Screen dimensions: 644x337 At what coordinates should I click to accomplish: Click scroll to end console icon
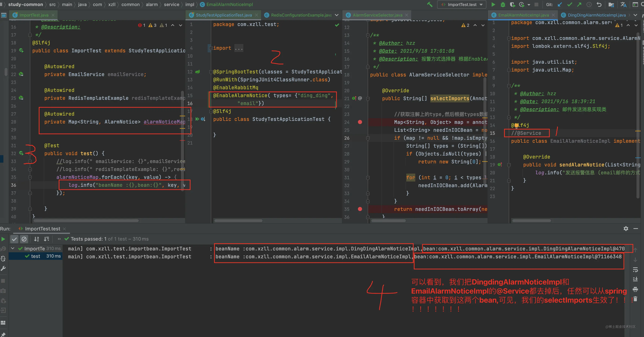[x=635, y=279]
